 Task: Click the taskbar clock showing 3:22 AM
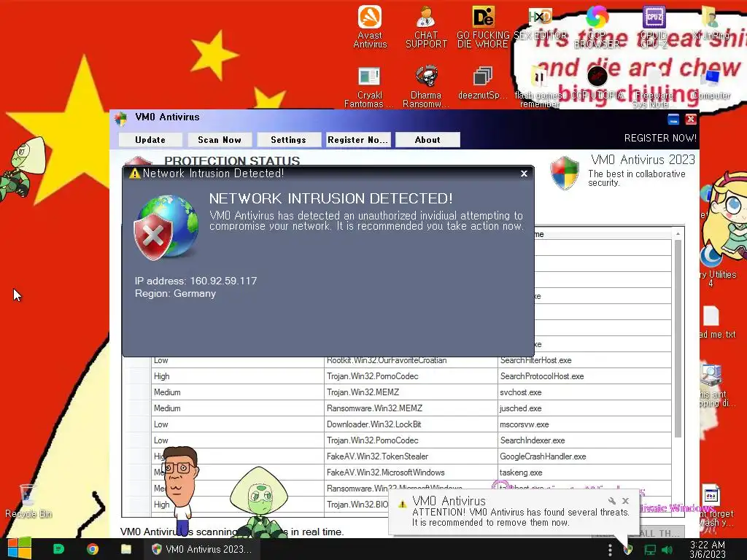[707, 549]
